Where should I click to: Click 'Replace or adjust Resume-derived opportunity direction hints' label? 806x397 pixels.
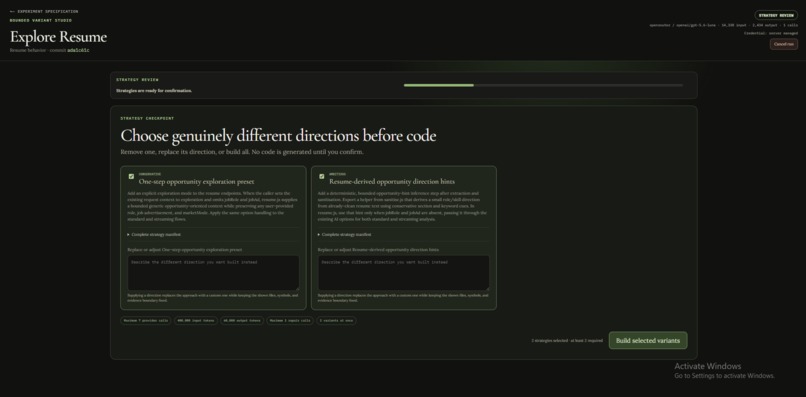[x=378, y=249]
